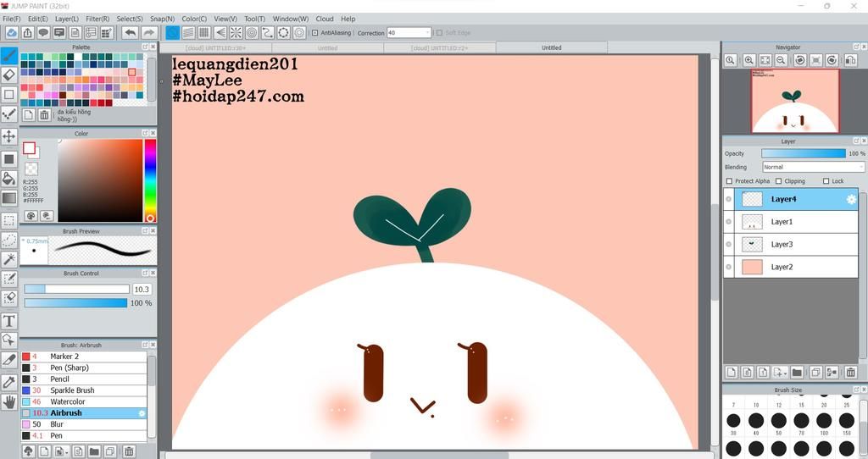Select the Pen (Sharp) brush
The width and height of the screenshot is (868, 459).
tap(84, 368)
